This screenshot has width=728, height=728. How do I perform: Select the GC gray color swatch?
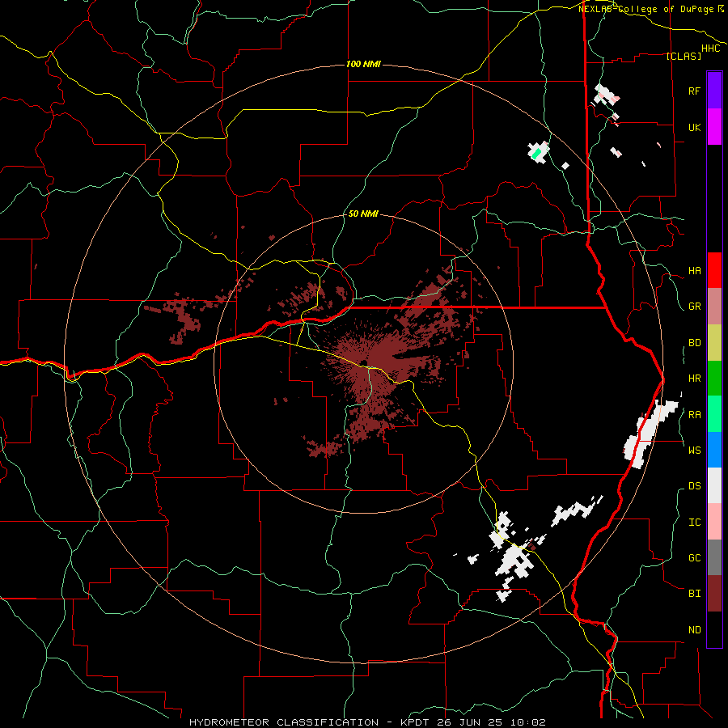click(714, 557)
